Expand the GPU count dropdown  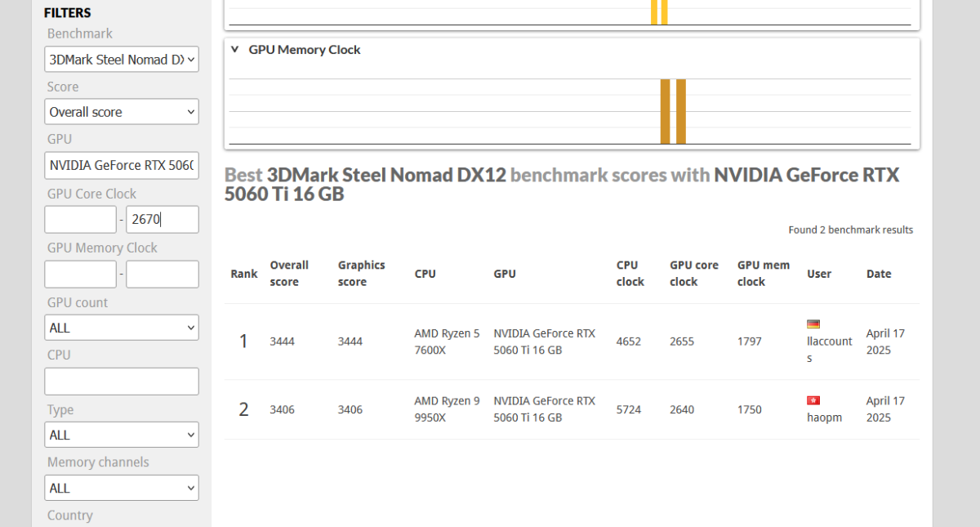click(122, 328)
